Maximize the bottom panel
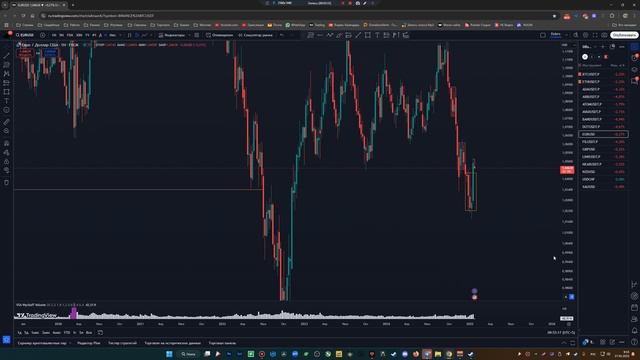Image resolution: width=640 pixels, height=360 pixels. pos(573,343)
